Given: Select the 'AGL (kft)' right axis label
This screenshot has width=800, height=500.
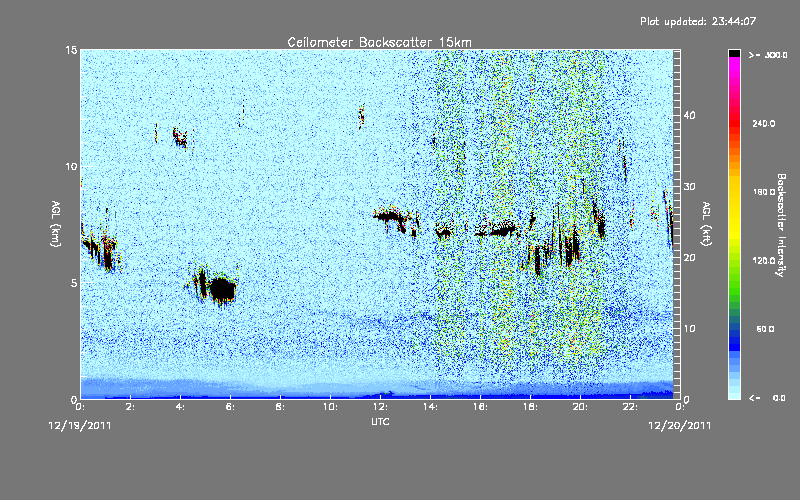Looking at the screenshot, I should pyautogui.click(x=707, y=224).
